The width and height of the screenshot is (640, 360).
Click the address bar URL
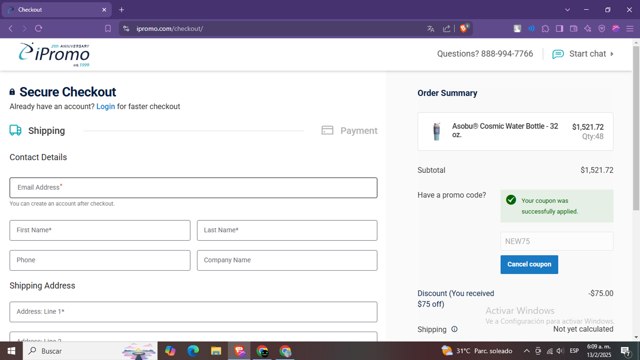click(169, 29)
